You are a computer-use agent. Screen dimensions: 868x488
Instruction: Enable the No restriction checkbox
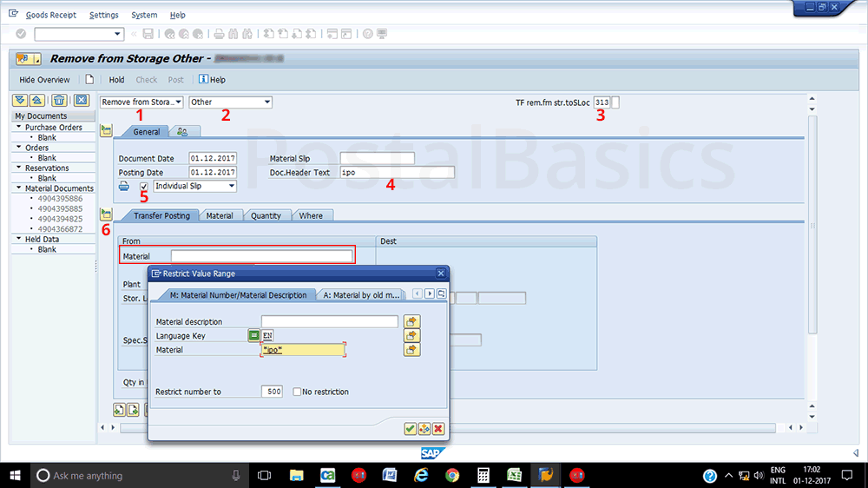[x=297, y=392]
